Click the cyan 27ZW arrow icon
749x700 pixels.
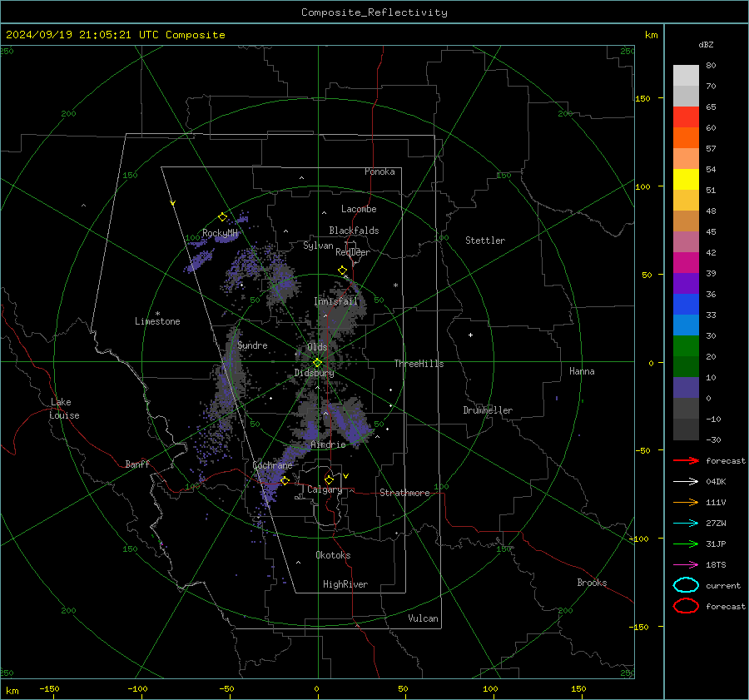click(x=686, y=524)
